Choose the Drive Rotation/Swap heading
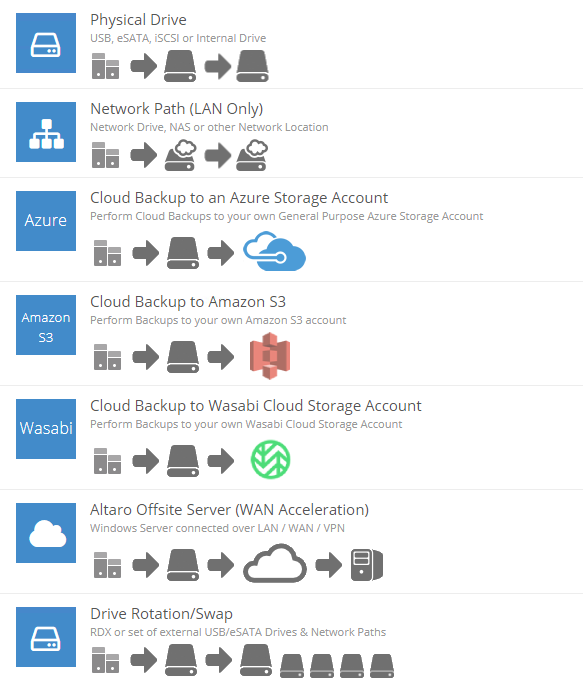This screenshot has width=583, height=687. point(161,614)
